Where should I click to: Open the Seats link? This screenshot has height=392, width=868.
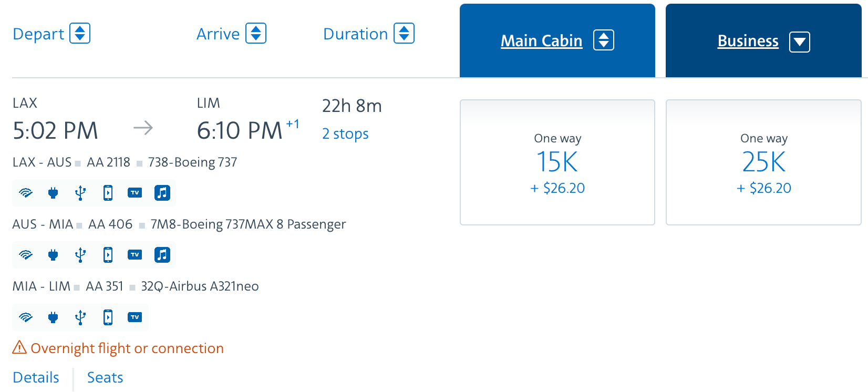(x=105, y=377)
